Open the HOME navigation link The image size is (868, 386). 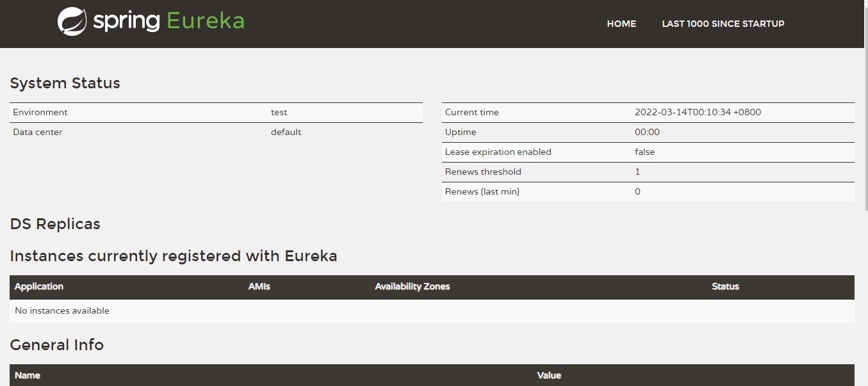[x=621, y=24]
